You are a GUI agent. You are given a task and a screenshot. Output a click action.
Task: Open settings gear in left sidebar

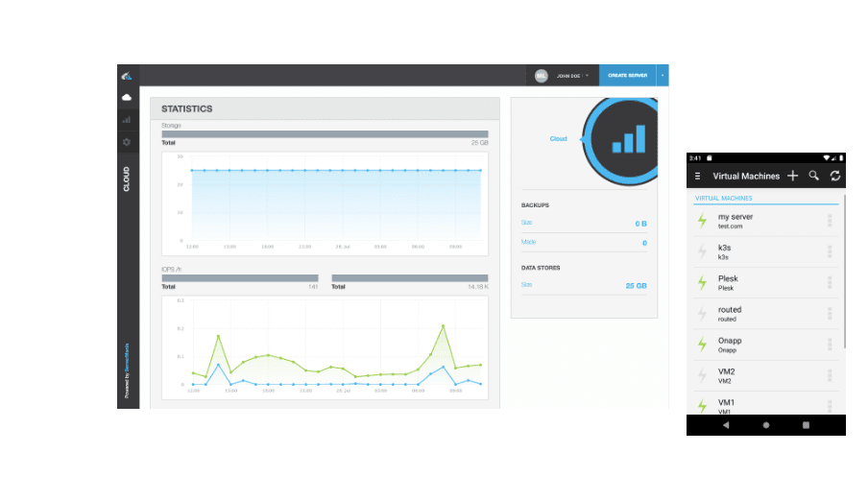[127, 142]
